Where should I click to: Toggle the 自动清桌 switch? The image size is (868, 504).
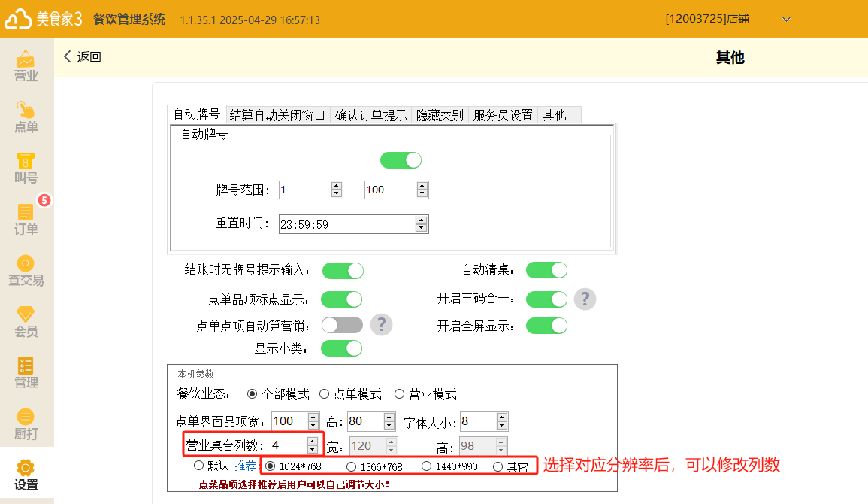[546, 270]
